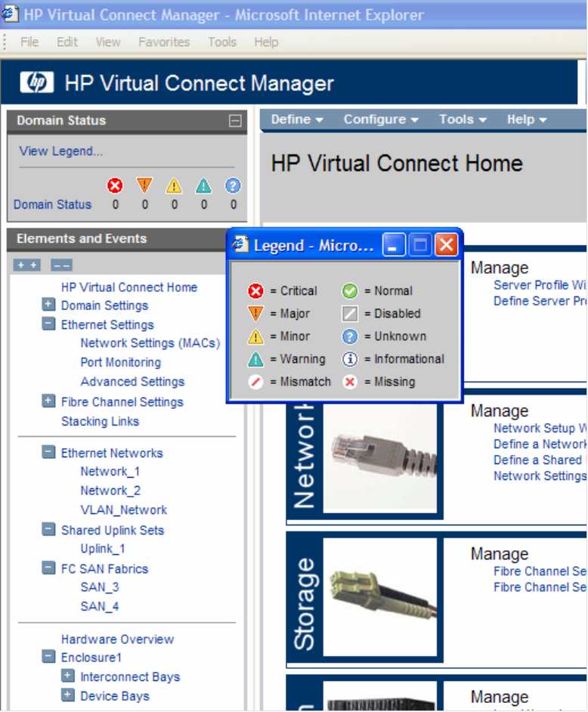Screen dimensions: 588x712
Task: Open the browser Favorites menu
Action: (x=164, y=42)
